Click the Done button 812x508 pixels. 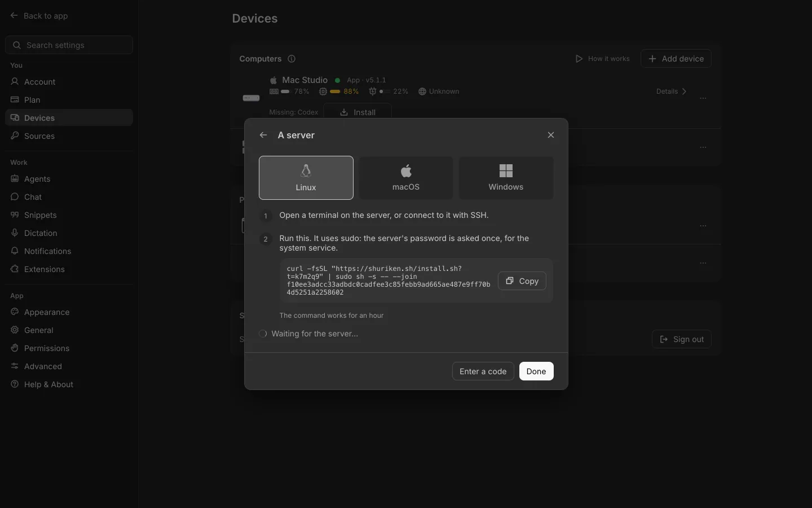coord(536,371)
